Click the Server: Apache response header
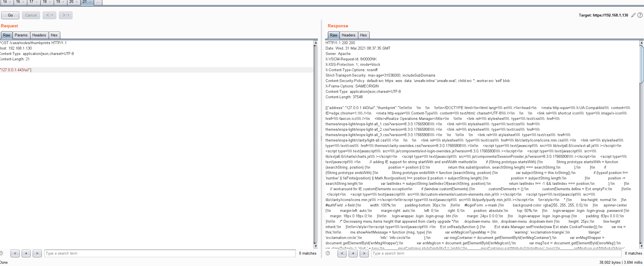The image size is (644, 266). coord(338,54)
